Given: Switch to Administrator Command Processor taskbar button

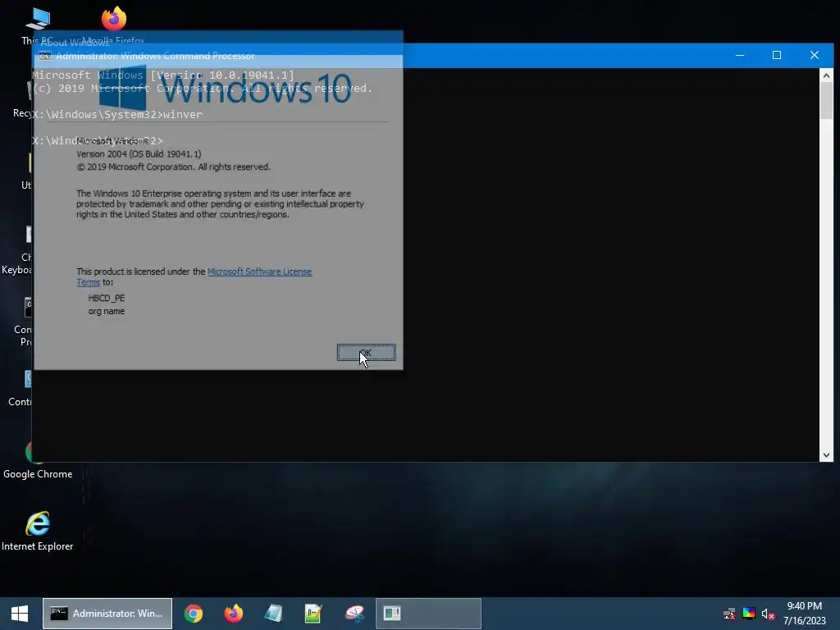Looking at the screenshot, I should pos(107,614).
